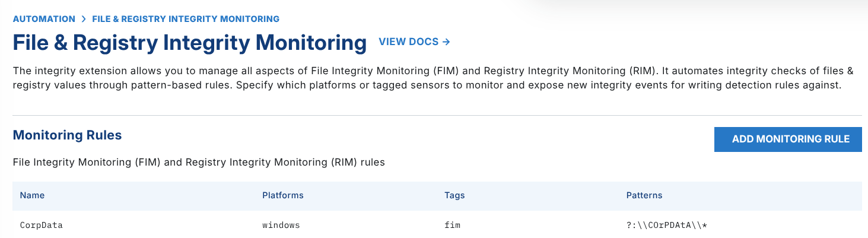Click the windows platform cell
Screen dimensions: 868x238
click(x=281, y=226)
